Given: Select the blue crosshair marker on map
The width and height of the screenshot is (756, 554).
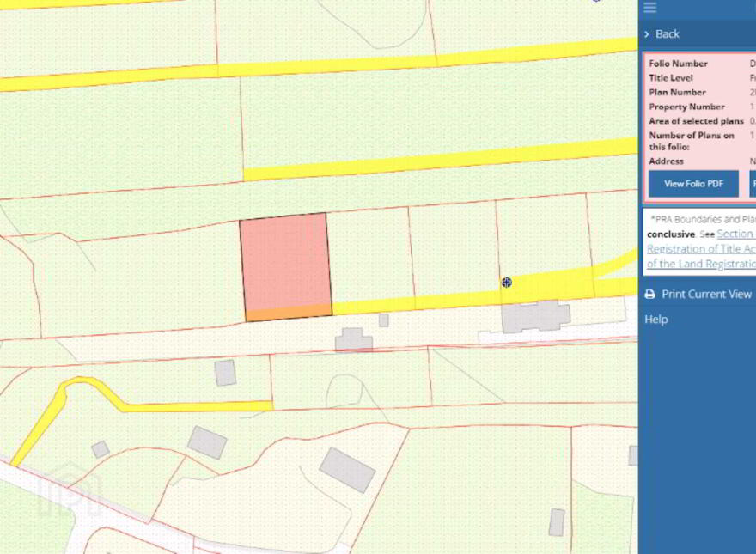Looking at the screenshot, I should pyautogui.click(x=506, y=283).
